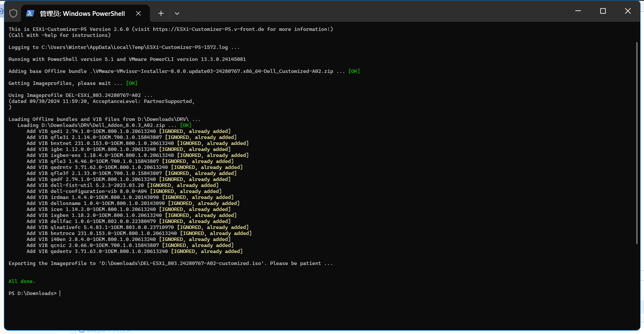Click the Add VIB dell-configuration-vib 8.0.0-A04 line
This screenshot has height=334, width=644.
click(x=124, y=191)
